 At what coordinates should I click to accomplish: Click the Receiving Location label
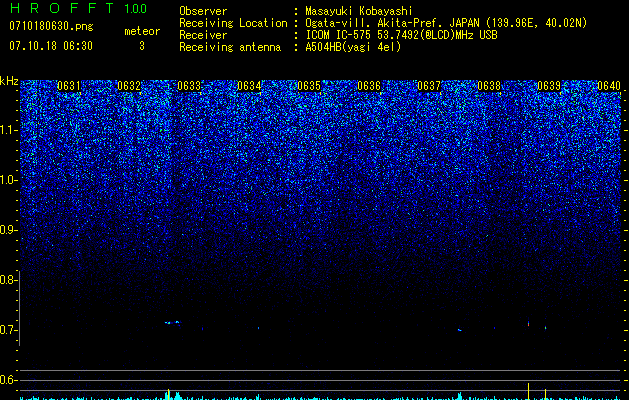click(233, 23)
